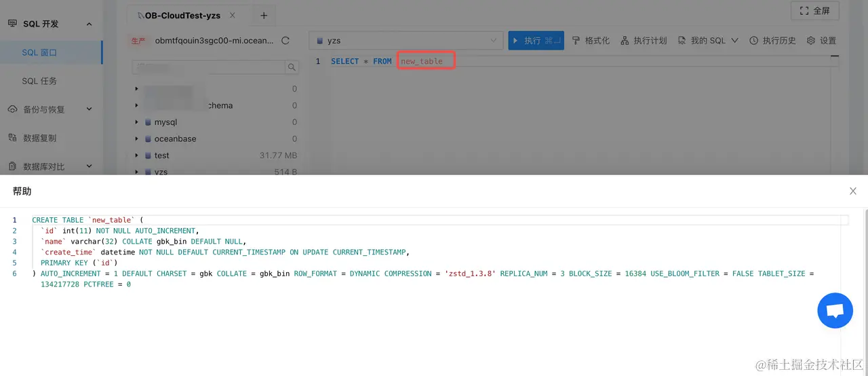This screenshot has width=868, height=376.
Task: Refresh the obmtfqouin3sgc00 connection
Action: pyautogui.click(x=285, y=41)
